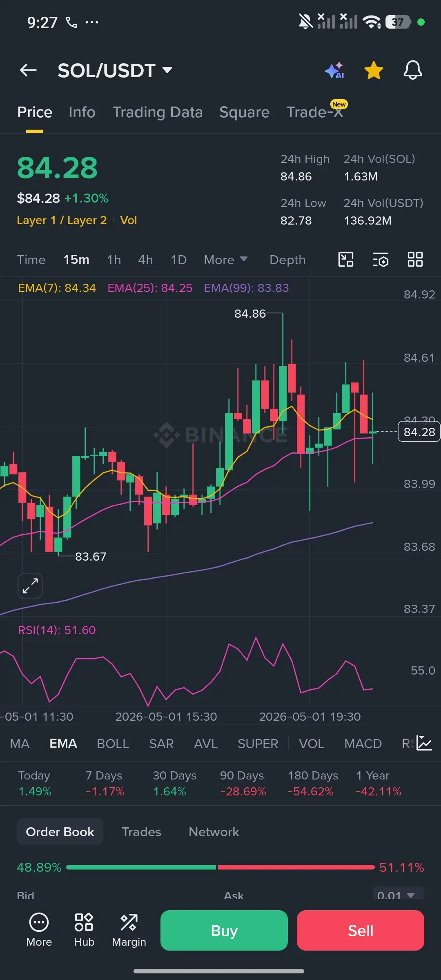441x980 pixels.
Task: Select the 1h chart interval
Action: (x=114, y=260)
